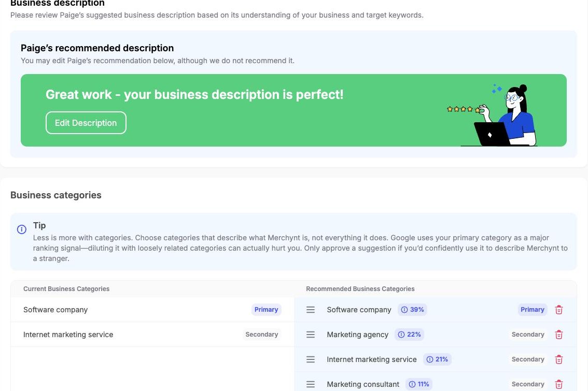Click the 'Business categories' section heading

pyautogui.click(x=56, y=195)
